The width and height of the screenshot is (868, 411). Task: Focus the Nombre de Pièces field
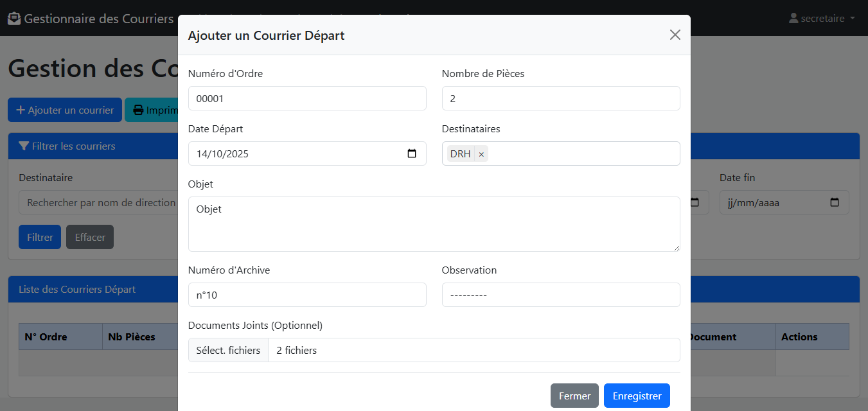point(561,98)
